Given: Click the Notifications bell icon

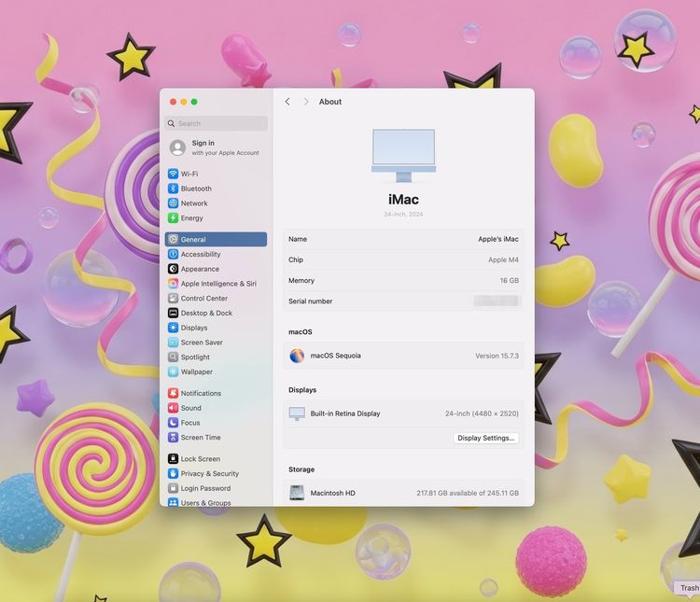Looking at the screenshot, I should point(174,393).
